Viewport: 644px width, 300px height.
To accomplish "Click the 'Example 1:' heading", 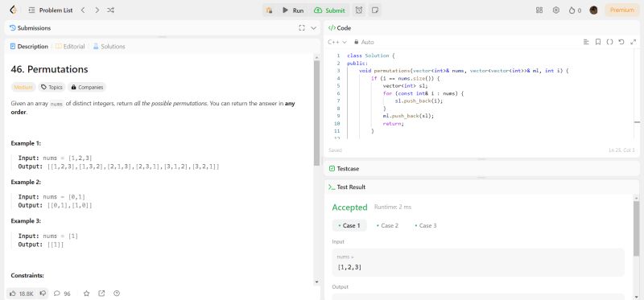I will (x=26, y=143).
